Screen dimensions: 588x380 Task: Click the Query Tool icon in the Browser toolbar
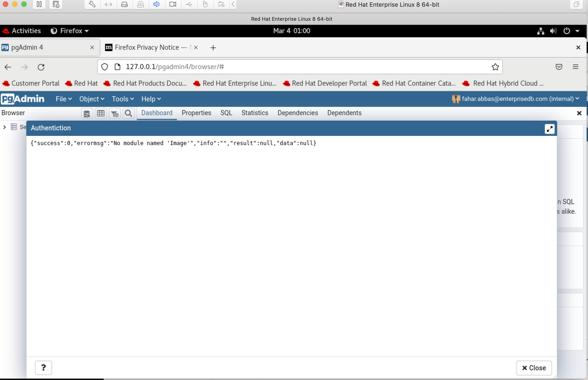click(87, 113)
